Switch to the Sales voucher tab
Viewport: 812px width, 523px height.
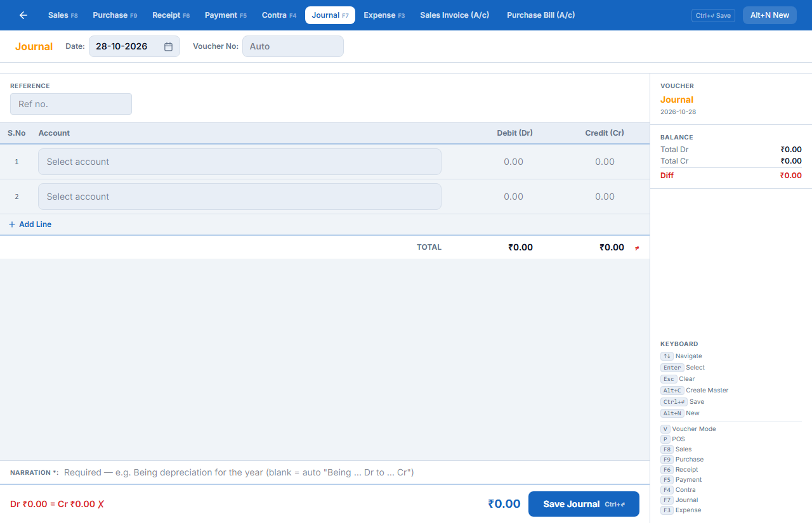[63, 15]
